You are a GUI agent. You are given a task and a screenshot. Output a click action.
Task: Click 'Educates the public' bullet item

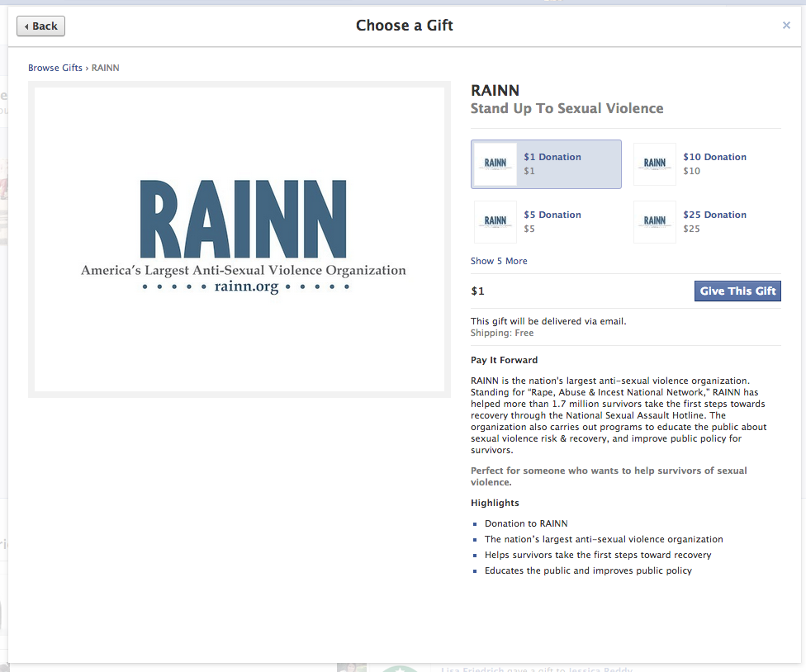(588, 570)
